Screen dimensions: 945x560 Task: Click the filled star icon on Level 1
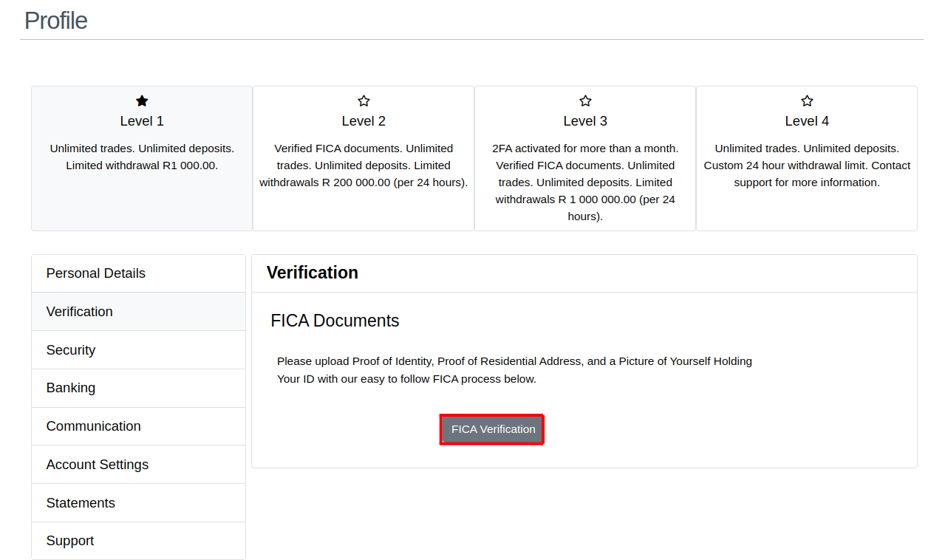pos(141,100)
